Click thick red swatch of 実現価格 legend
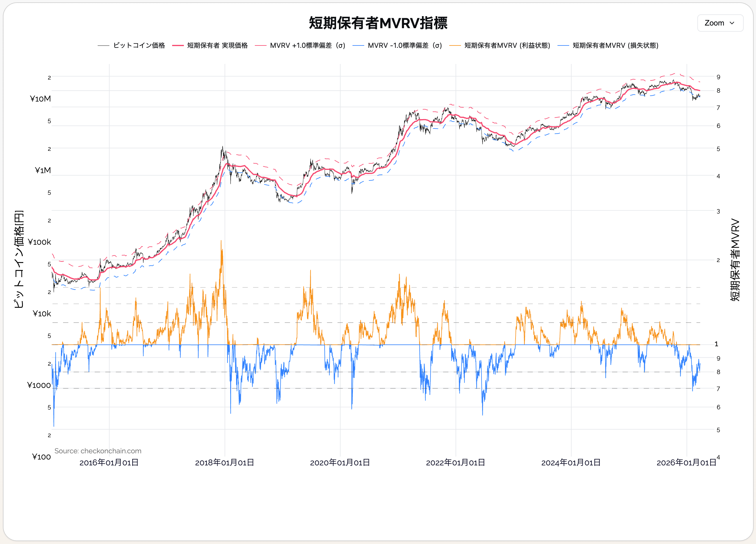Screen dimensions: 756x544 (178, 46)
